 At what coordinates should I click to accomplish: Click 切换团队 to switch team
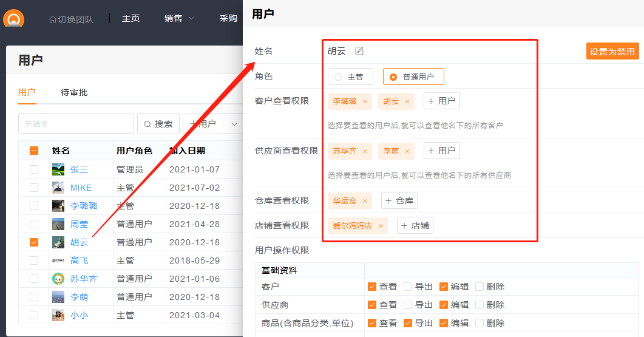71,19
